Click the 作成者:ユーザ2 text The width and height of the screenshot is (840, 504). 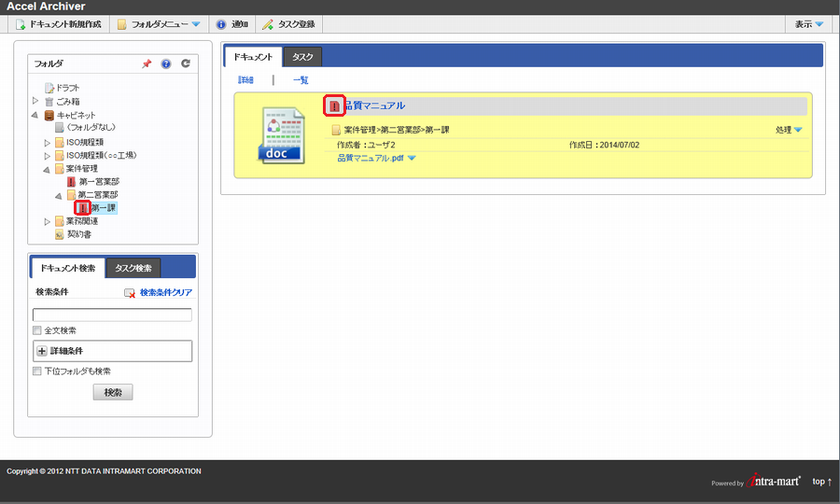click(x=366, y=146)
